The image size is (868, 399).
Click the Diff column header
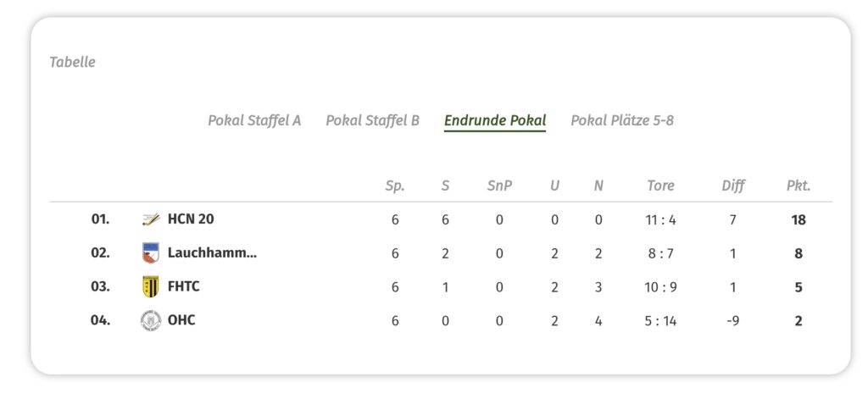click(x=733, y=186)
